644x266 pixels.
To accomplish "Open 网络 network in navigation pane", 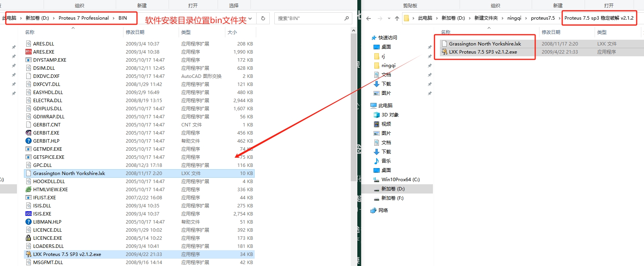I will 383,210.
